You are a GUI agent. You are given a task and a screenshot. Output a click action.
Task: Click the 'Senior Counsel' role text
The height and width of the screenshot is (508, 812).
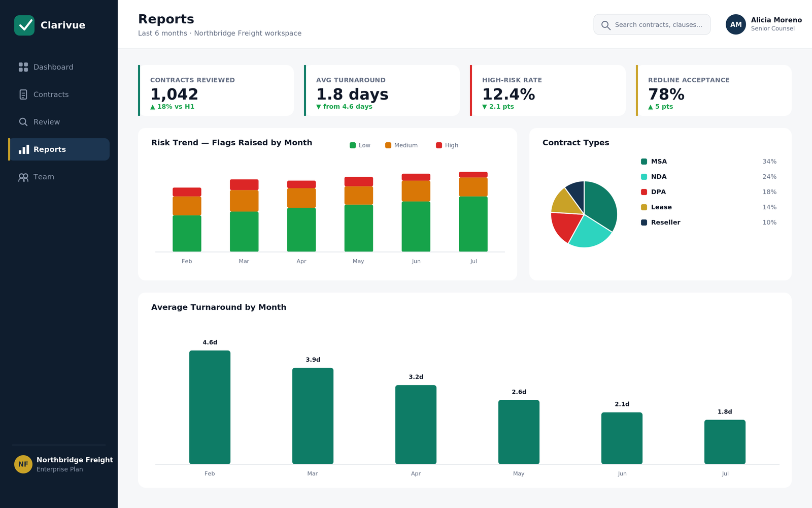click(773, 28)
